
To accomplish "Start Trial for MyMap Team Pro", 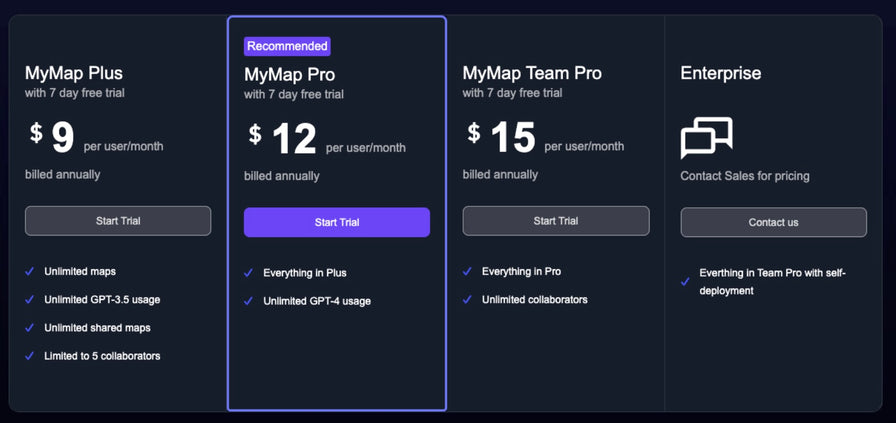I will click(556, 221).
